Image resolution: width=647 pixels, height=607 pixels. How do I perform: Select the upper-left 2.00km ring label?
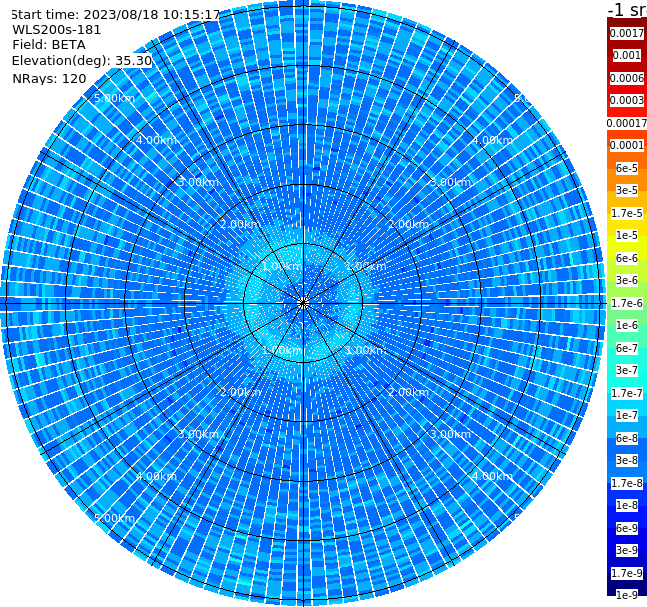pyautogui.click(x=241, y=224)
